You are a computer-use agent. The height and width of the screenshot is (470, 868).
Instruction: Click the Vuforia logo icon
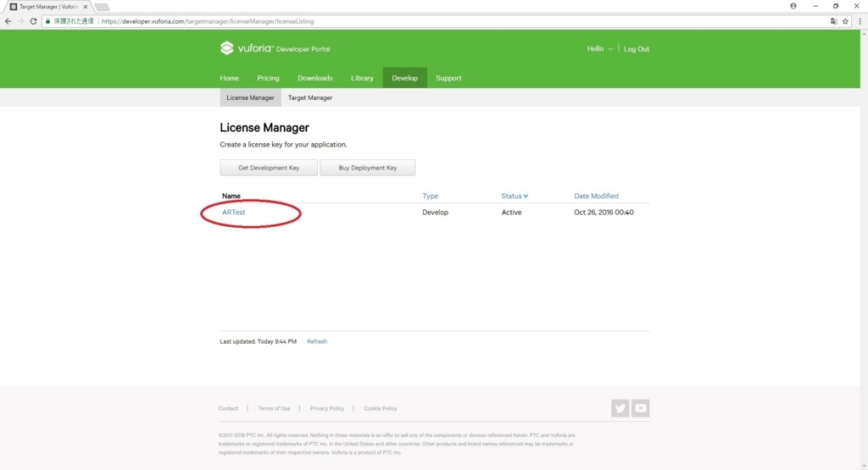pyautogui.click(x=226, y=48)
